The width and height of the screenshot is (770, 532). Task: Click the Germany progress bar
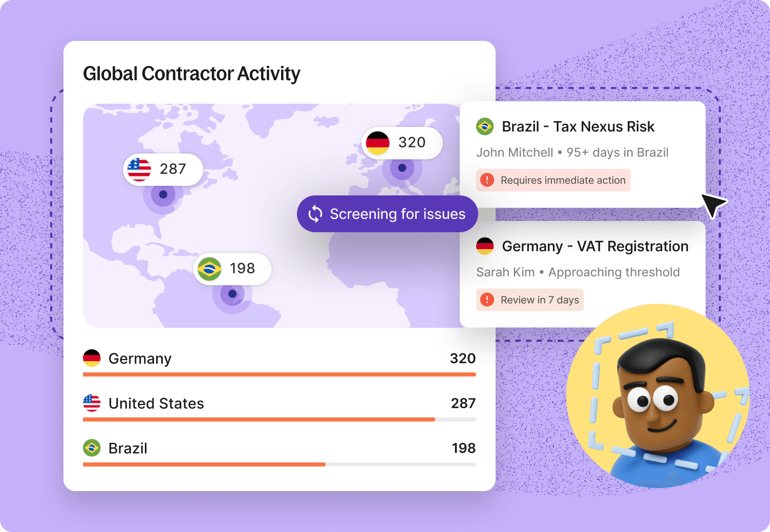[279, 374]
